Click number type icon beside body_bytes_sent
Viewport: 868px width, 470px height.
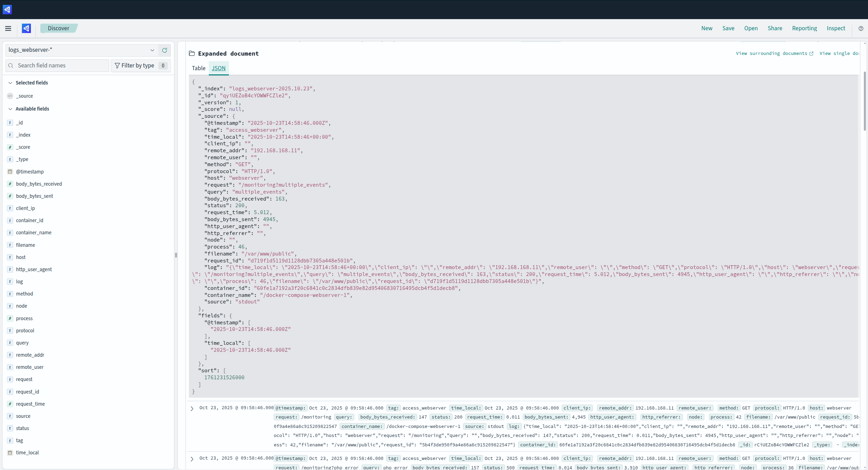click(10, 196)
